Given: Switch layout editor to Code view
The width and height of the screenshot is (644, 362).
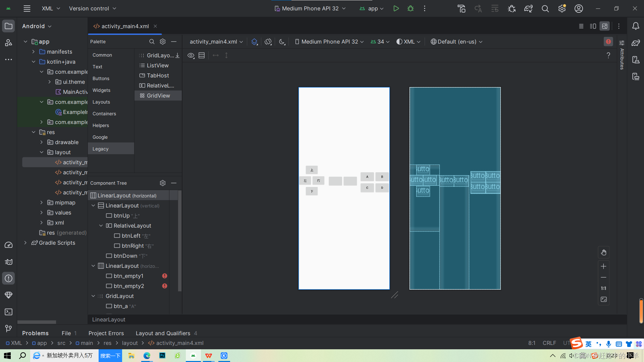Looking at the screenshot, I should [x=581, y=26].
